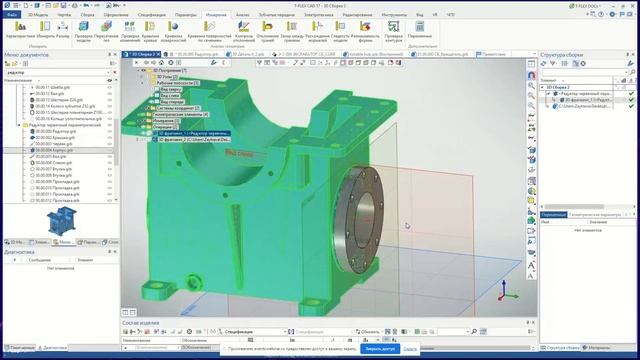
Task: Click the search magnifier in Состав изделия toolbar
Action: click(474, 331)
